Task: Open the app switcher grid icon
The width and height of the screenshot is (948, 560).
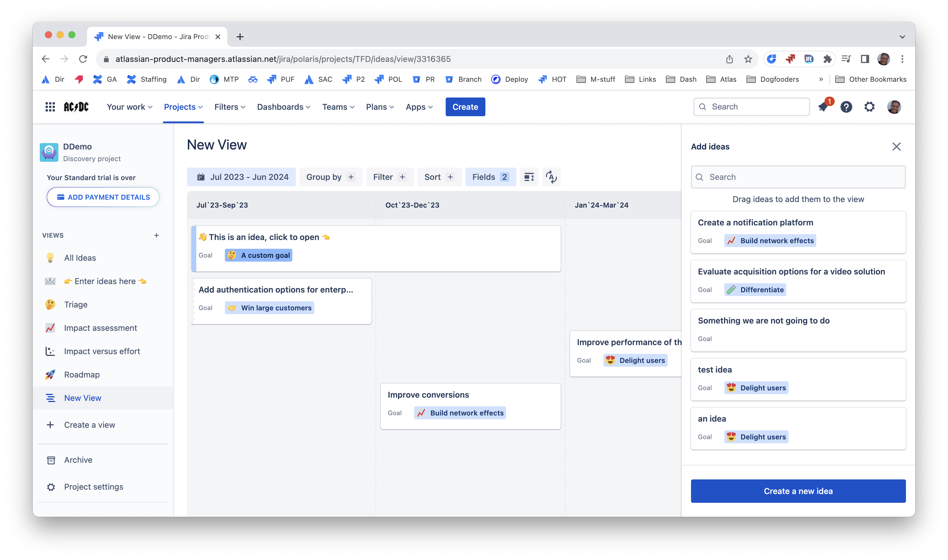Action: tap(50, 107)
